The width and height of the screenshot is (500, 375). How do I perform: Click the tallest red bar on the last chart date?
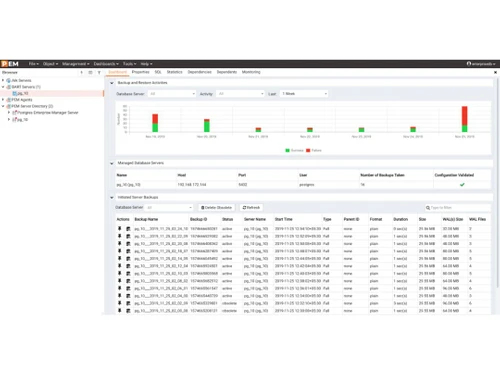[x=465, y=116]
